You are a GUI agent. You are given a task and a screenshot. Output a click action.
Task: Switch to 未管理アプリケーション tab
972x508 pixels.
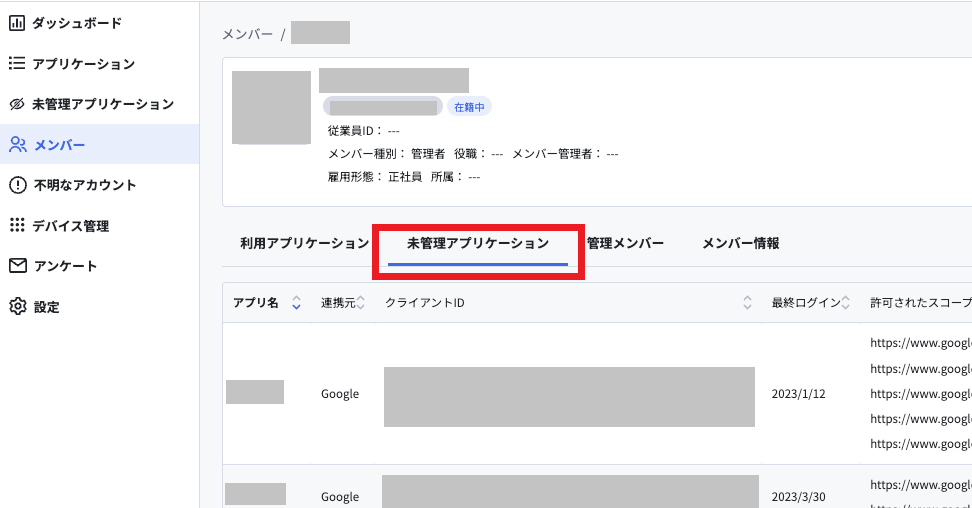(478, 243)
